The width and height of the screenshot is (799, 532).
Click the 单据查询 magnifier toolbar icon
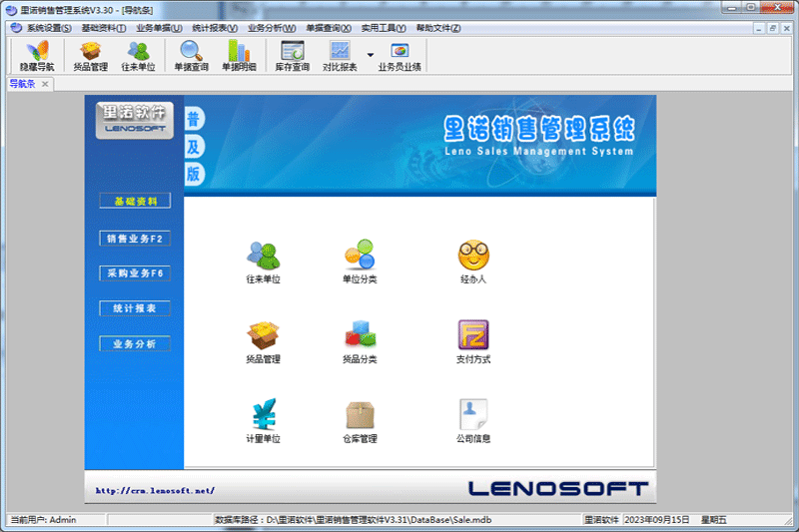[191, 56]
